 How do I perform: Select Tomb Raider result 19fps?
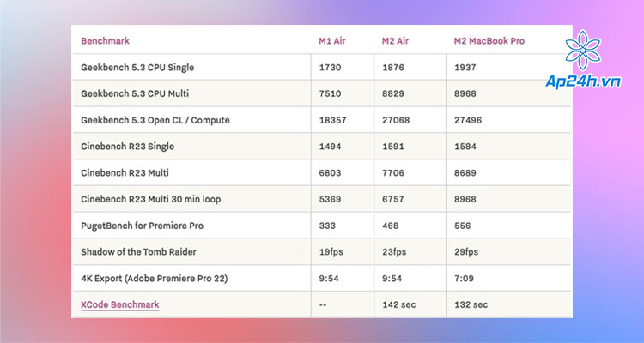click(x=331, y=252)
